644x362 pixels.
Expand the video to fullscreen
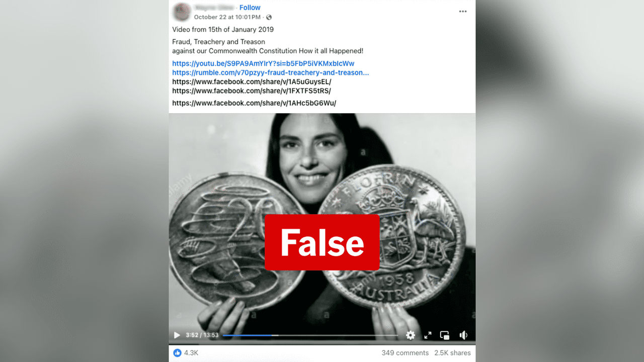[x=428, y=335]
